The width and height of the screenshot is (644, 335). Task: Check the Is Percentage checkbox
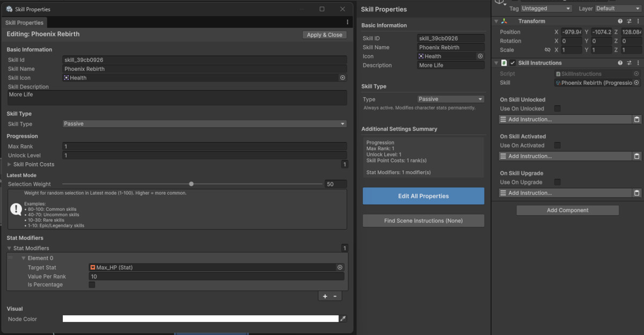point(92,285)
